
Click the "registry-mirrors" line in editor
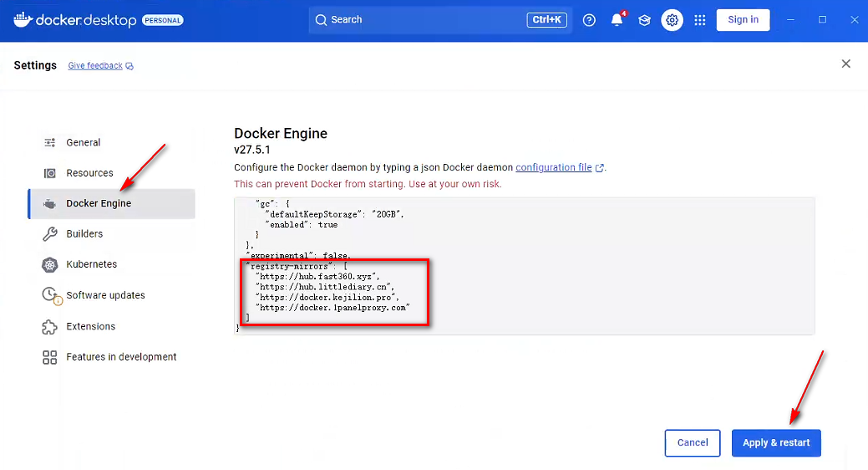(297, 266)
